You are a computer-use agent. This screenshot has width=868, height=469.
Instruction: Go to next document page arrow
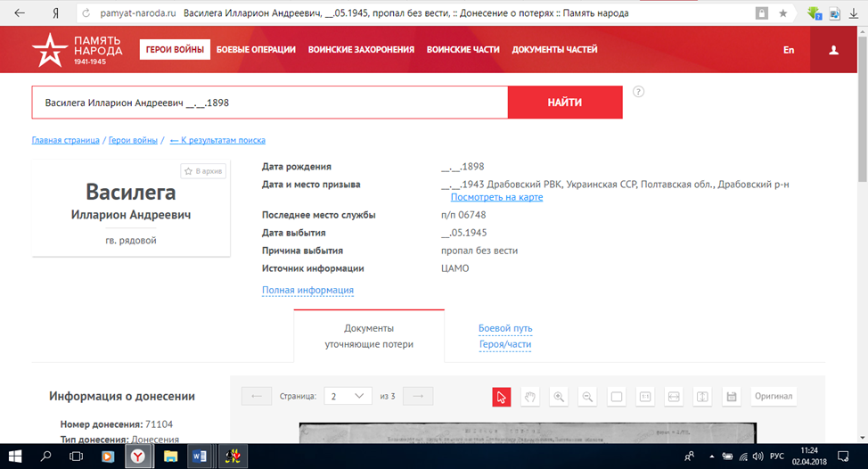tap(418, 397)
